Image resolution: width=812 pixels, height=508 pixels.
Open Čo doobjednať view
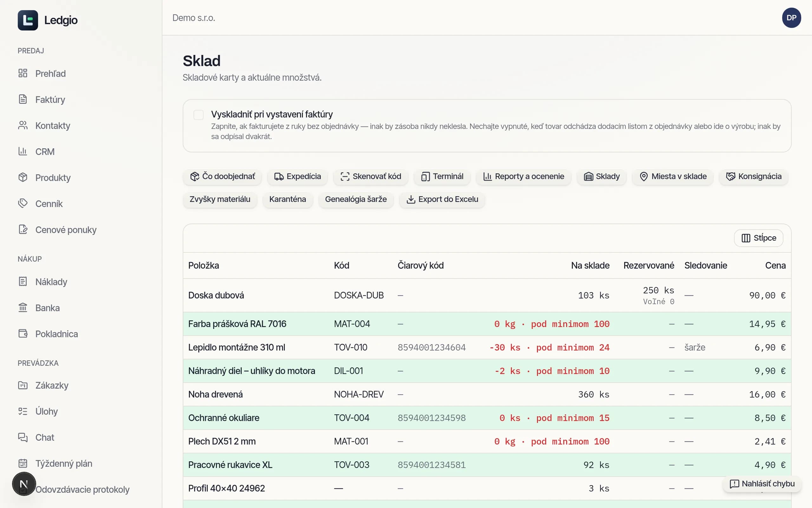(222, 177)
